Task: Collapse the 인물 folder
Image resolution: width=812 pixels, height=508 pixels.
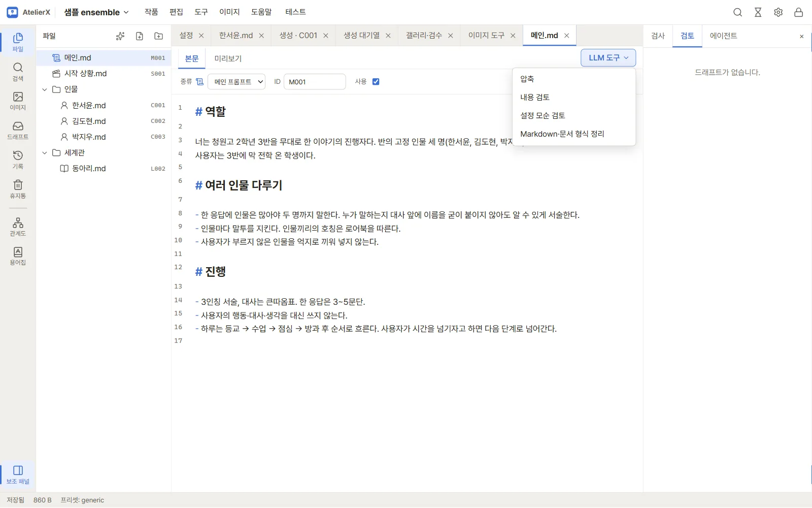Action: pyautogui.click(x=45, y=89)
